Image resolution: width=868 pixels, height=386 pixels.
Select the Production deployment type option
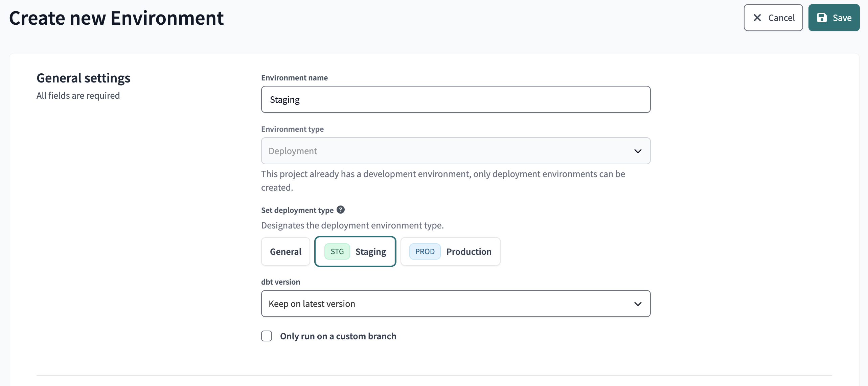point(450,251)
